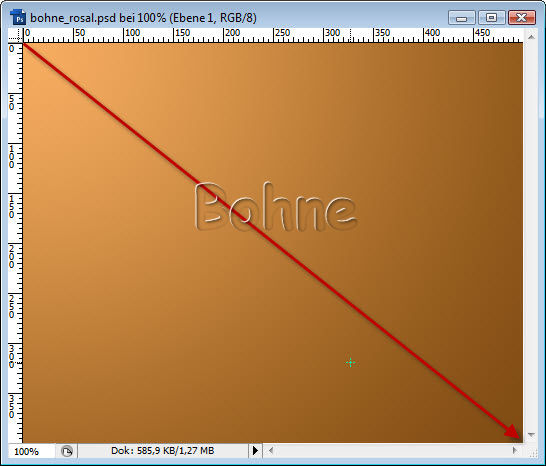
Task: Click the horizontal scrollbar left arrow
Action: 270,451
